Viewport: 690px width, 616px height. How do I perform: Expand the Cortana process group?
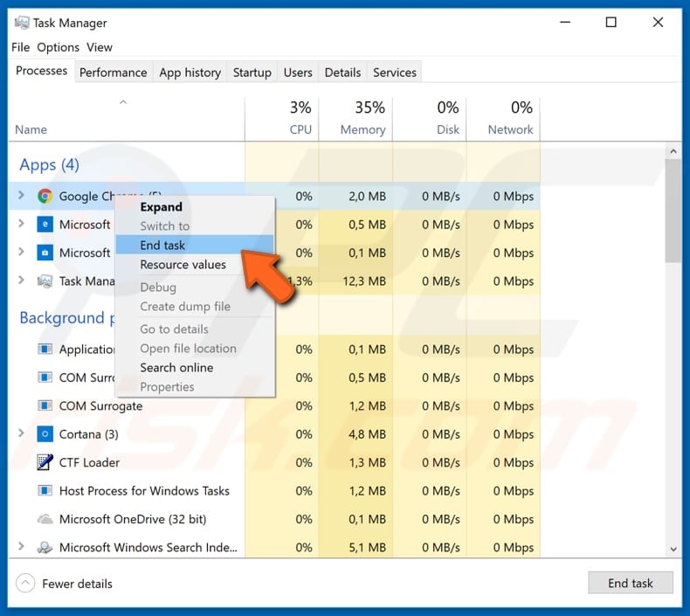coord(22,434)
